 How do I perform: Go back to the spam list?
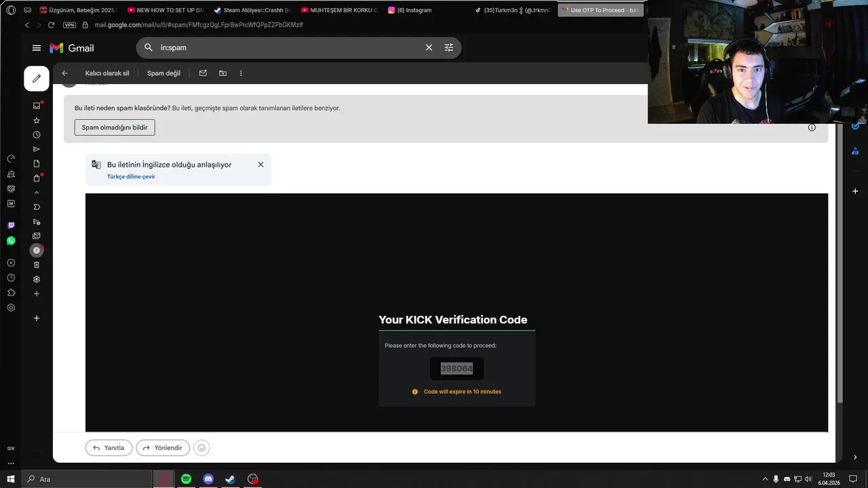point(65,73)
